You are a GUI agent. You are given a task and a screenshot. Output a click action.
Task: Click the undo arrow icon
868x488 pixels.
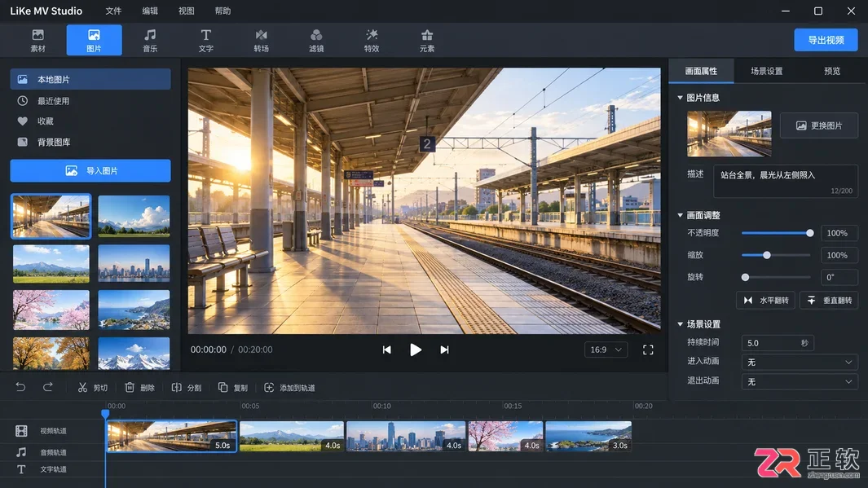point(20,387)
